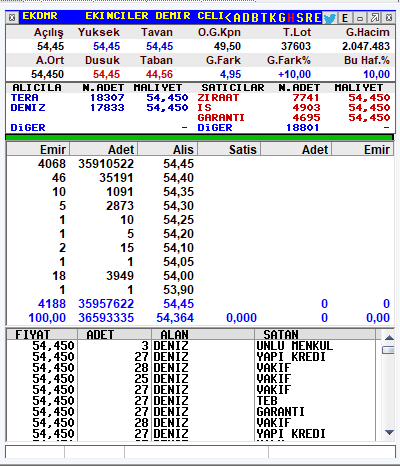Click the T.Lot value 37603
This screenshot has height=466, width=400.
point(296,46)
